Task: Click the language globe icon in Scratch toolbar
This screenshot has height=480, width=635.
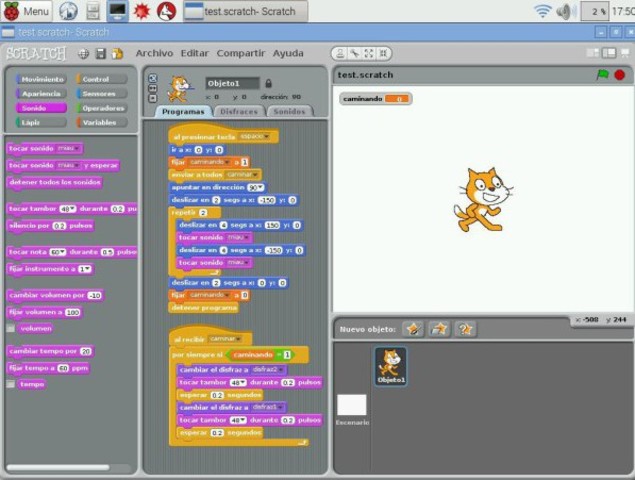Action: pos(83,53)
